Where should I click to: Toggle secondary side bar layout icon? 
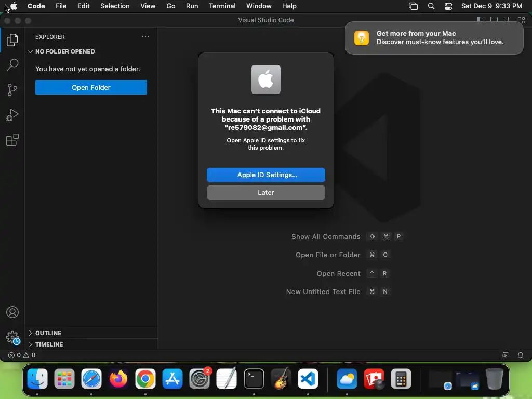(x=508, y=20)
